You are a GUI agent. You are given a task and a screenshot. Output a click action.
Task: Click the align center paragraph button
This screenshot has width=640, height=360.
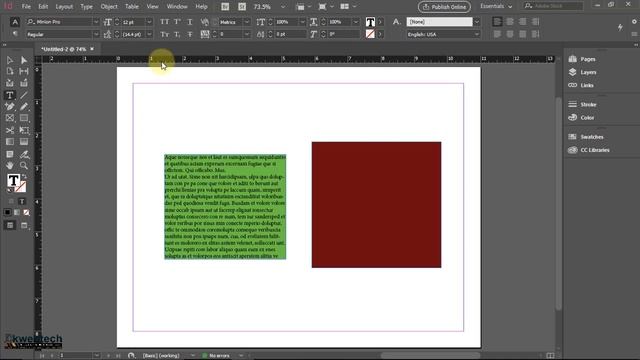[510, 22]
